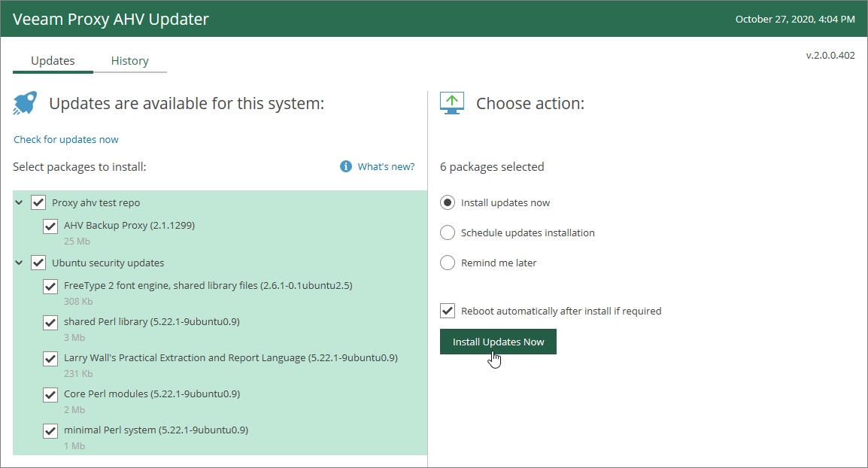The width and height of the screenshot is (868, 468).
Task: Open the Updates tab
Action: 53,61
